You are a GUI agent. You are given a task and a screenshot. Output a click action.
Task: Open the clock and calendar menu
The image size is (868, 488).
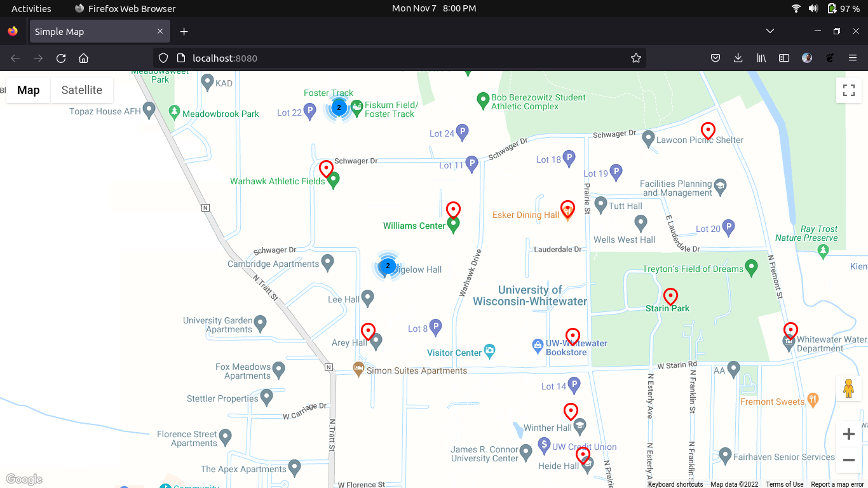point(434,8)
